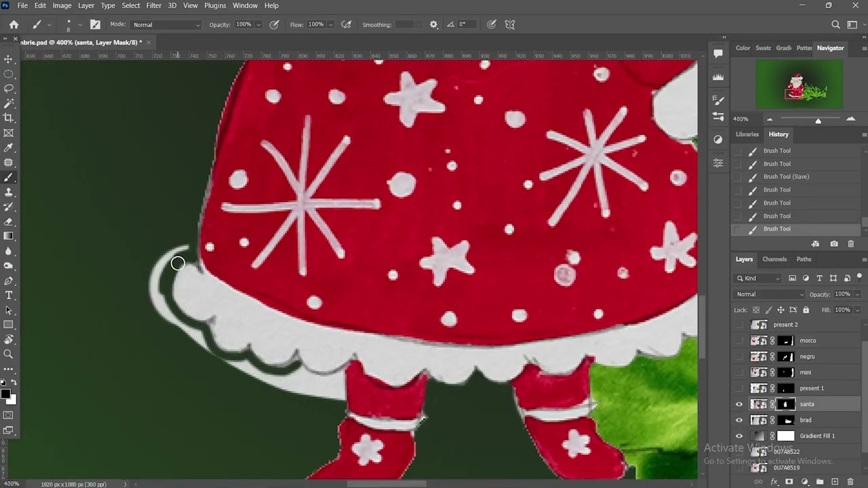Open the Select menu
This screenshot has height=488, width=868.
(131, 5)
